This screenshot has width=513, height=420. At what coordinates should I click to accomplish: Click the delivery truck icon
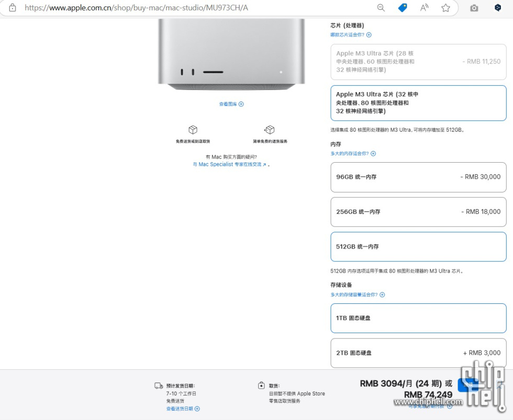click(x=159, y=385)
